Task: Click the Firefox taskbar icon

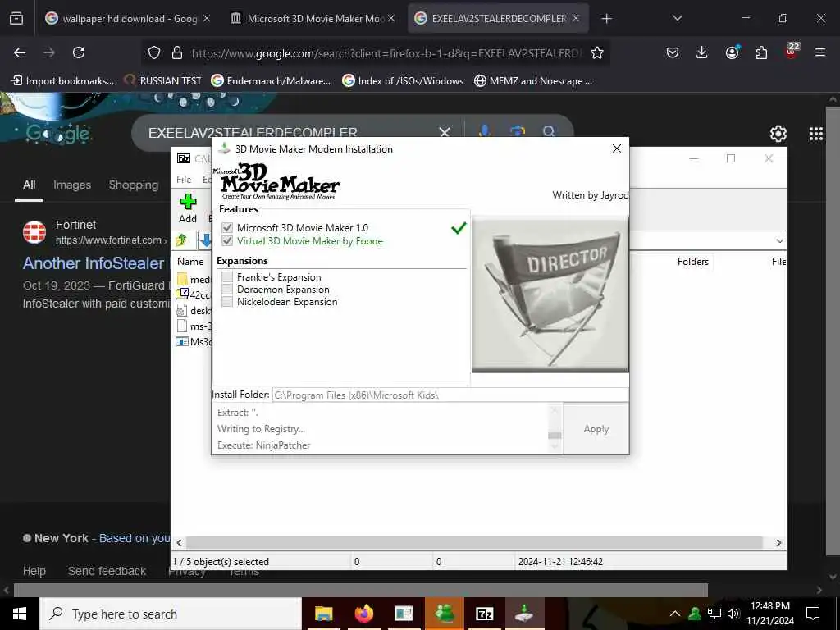Action: click(x=363, y=614)
